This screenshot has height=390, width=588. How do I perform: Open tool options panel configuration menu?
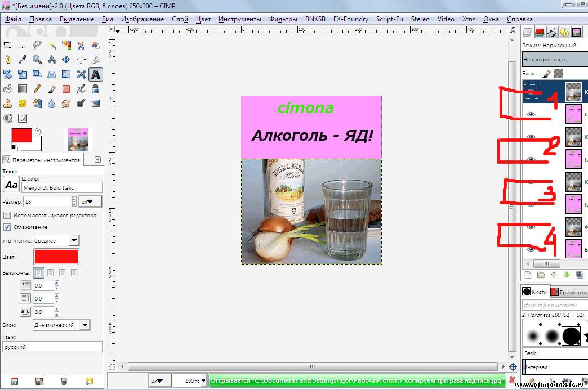tap(97, 160)
